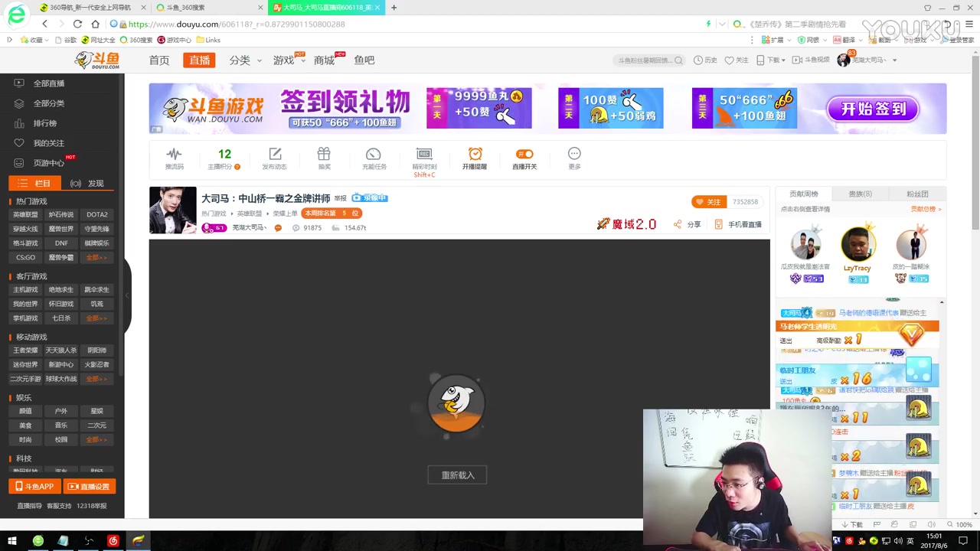This screenshot has width=980, height=551.
Task: Expand 全部 under 客厅游戏
Action: pos(96,318)
